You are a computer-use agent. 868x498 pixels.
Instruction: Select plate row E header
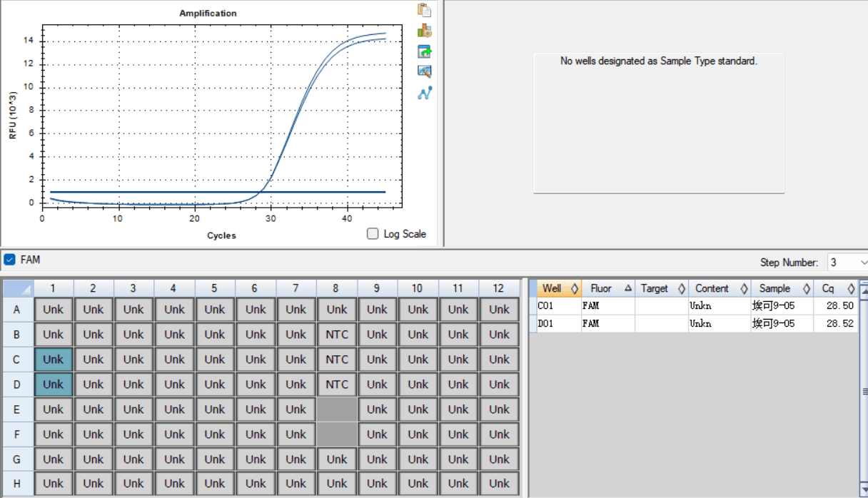18,410
